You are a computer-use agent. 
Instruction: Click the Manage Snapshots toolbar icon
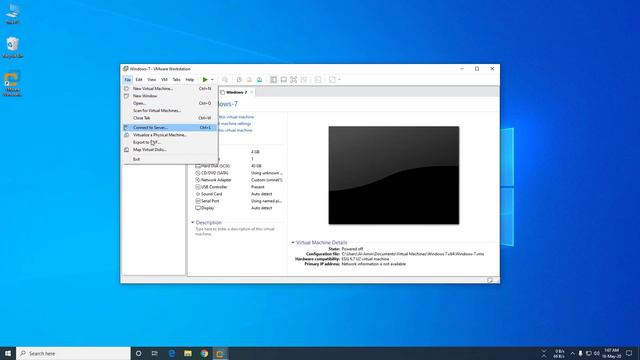tap(259, 80)
